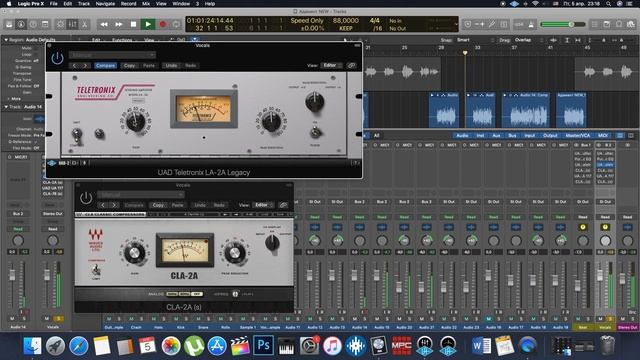Select the MIDI filter tab in mixer

coord(602,135)
